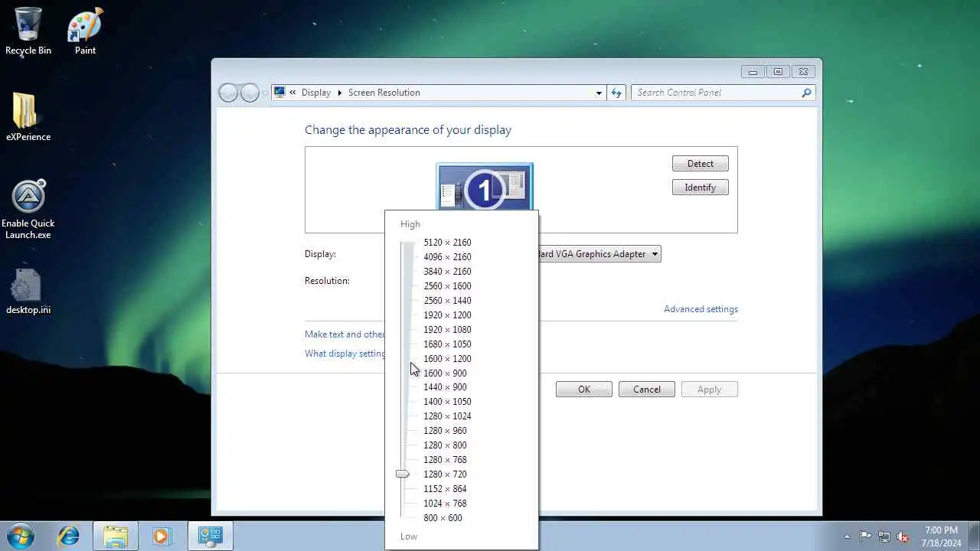Viewport: 980px width, 551px height.
Task: Open Action Center flag icon
Action: 865,536
